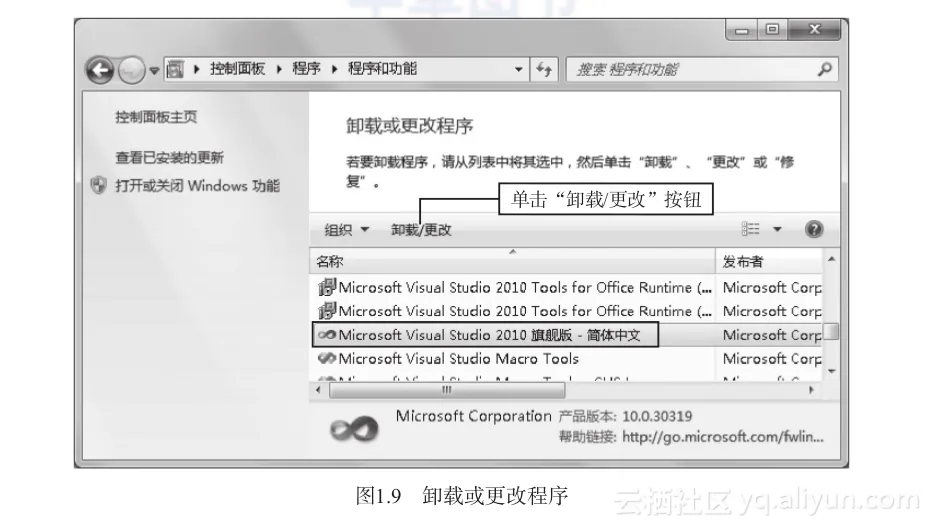Viewport: 931px width, 526px height.
Task: Click the horizontal scrollbar left arrow
Action: 319,390
